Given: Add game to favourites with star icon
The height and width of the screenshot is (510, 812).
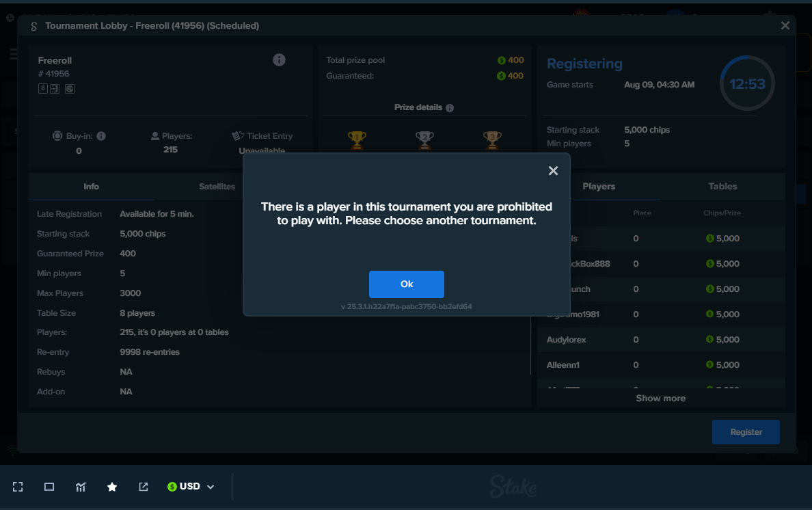Looking at the screenshot, I should tap(112, 487).
